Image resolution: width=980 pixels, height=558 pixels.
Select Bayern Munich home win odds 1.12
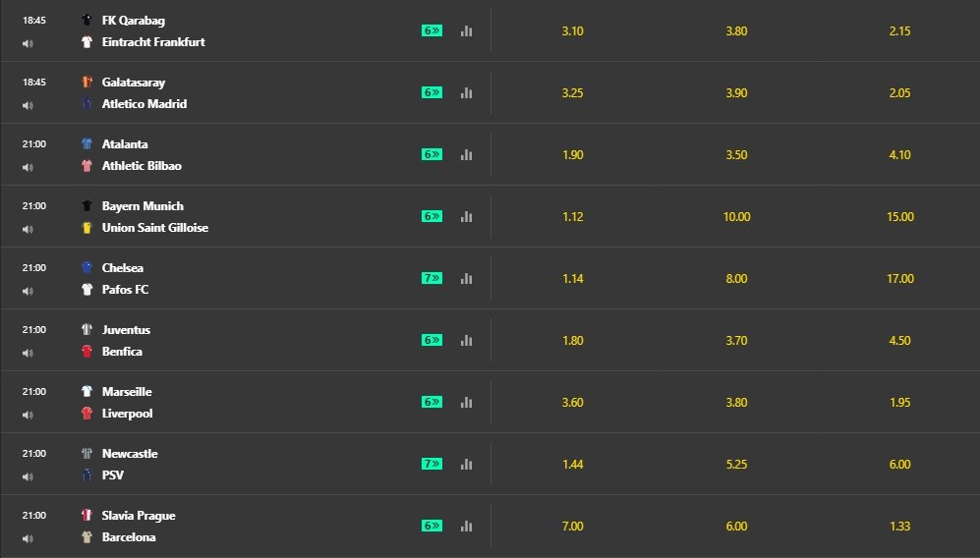tap(572, 217)
